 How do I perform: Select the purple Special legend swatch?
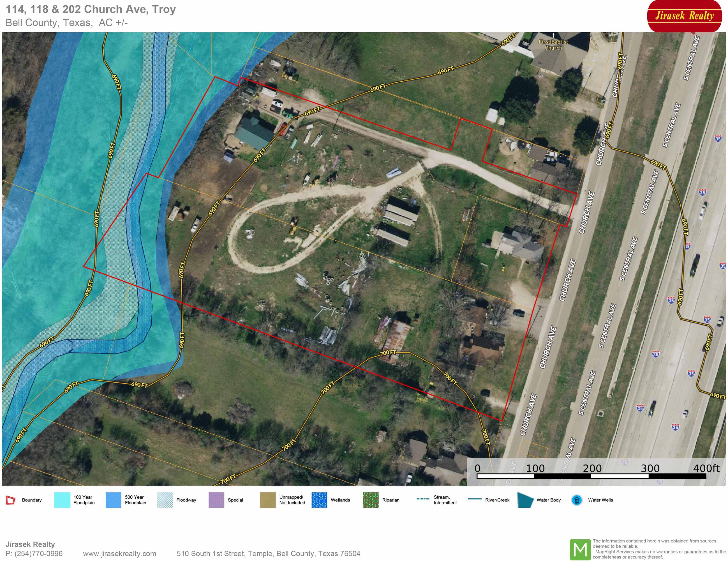click(x=216, y=500)
